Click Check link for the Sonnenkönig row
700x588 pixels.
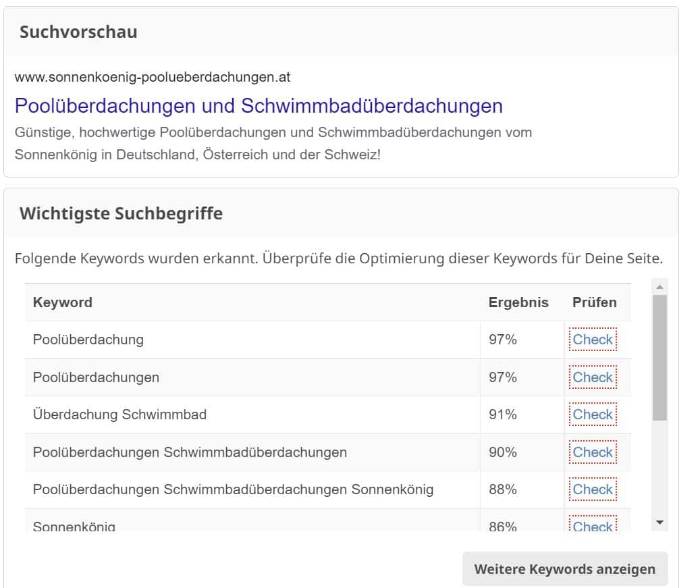(x=593, y=525)
